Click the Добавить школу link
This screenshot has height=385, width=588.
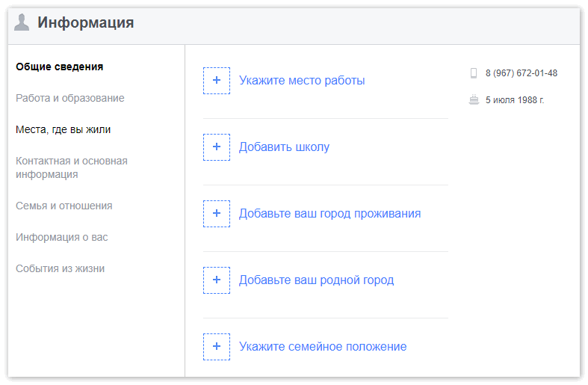point(284,147)
